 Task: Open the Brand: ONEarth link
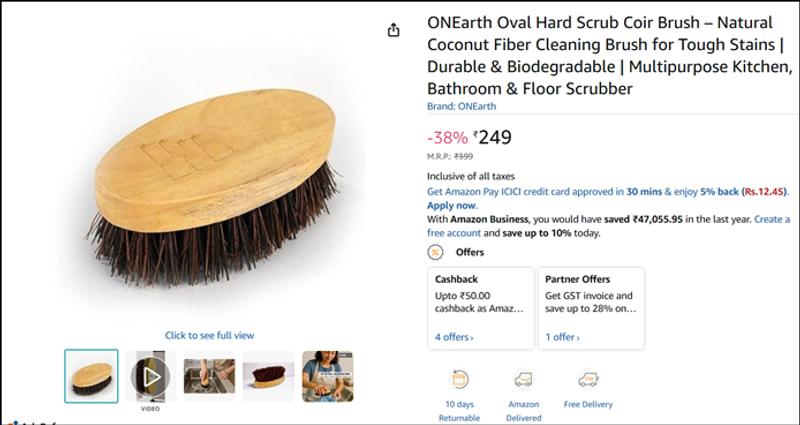click(x=461, y=107)
